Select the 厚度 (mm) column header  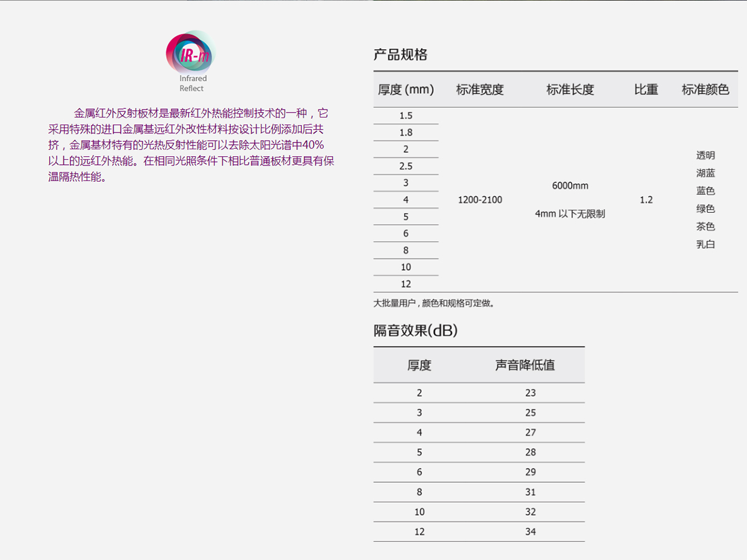point(406,90)
